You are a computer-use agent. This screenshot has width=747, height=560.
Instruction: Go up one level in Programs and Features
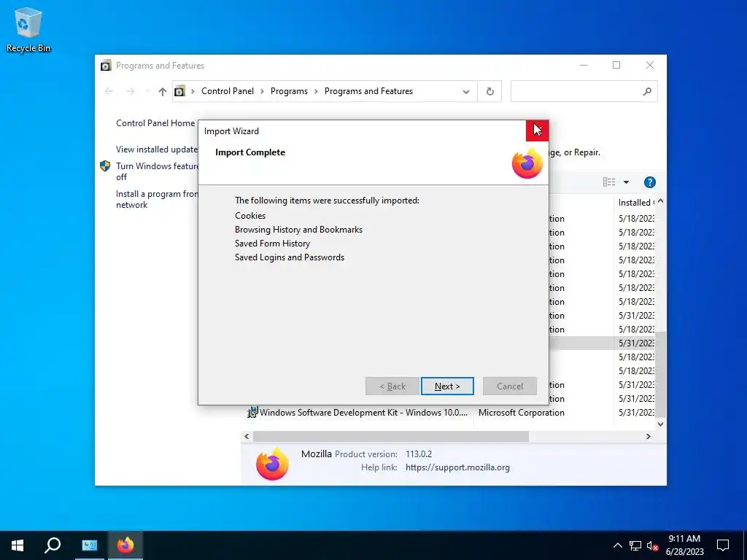coord(163,91)
